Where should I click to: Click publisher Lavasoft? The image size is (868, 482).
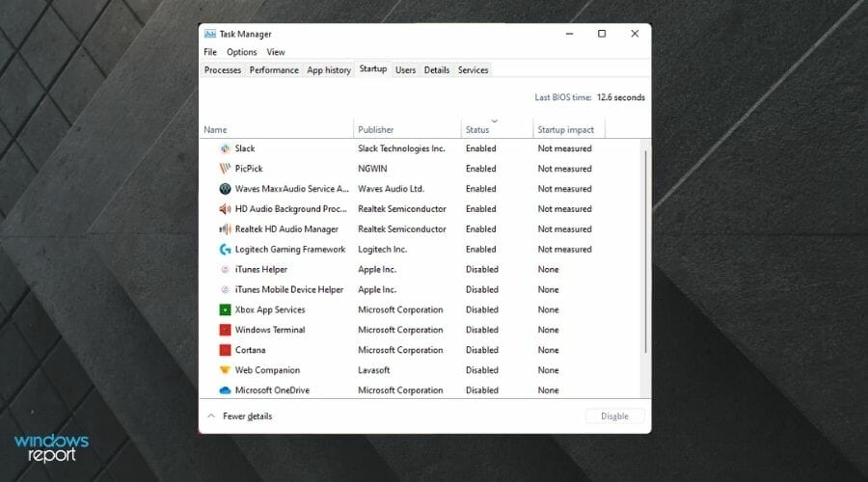(x=373, y=370)
